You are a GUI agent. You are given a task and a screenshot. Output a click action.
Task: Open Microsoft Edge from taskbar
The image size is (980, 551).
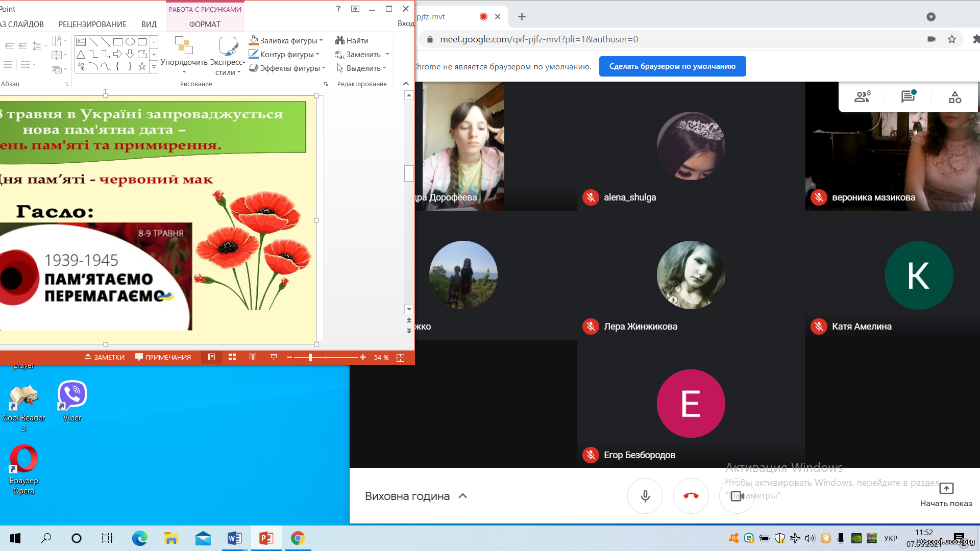point(139,538)
